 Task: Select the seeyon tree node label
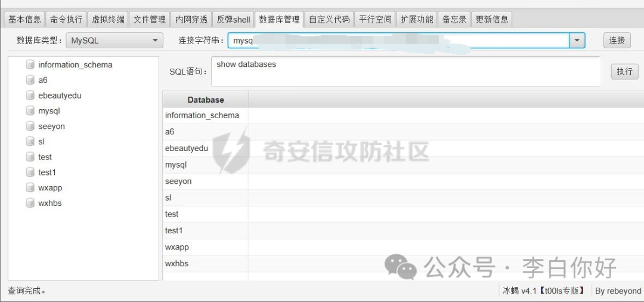[51, 126]
